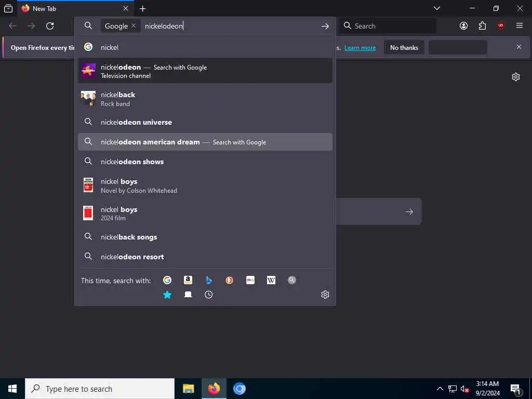Viewport: 532px width, 399px height.
Task: Choose nickelodeon Television channel suggestion
Action: pyautogui.click(x=205, y=71)
